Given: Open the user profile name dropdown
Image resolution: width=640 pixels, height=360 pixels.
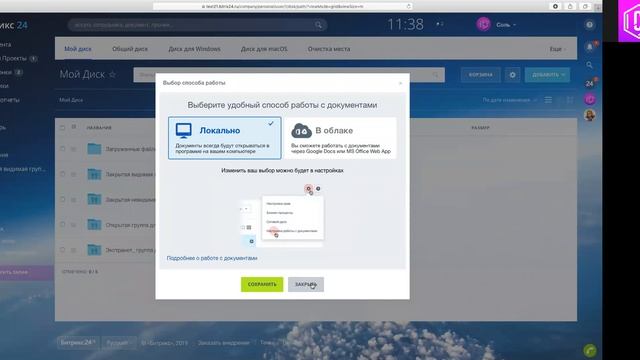Looking at the screenshot, I should 506,25.
